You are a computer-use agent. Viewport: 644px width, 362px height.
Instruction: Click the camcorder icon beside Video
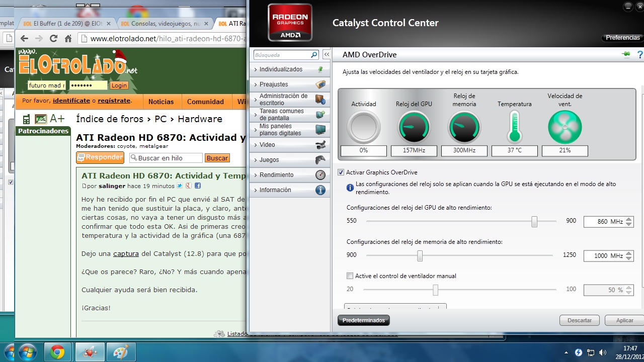(x=320, y=145)
